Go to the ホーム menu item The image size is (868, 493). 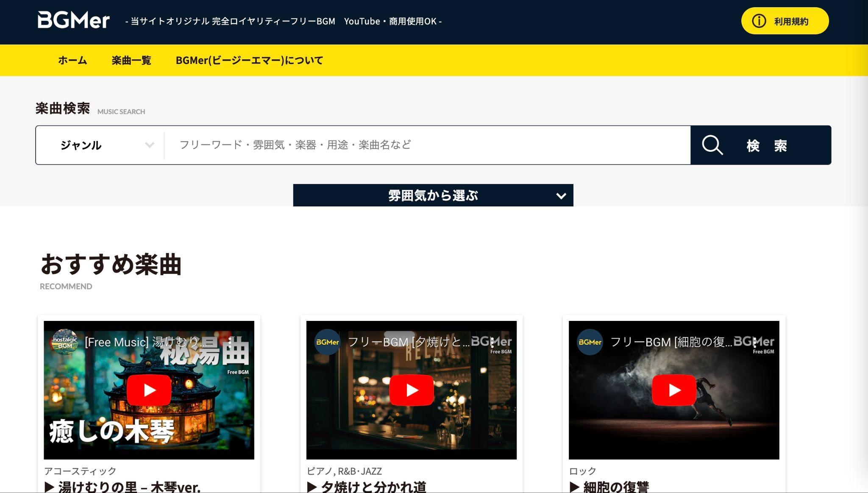coord(72,61)
